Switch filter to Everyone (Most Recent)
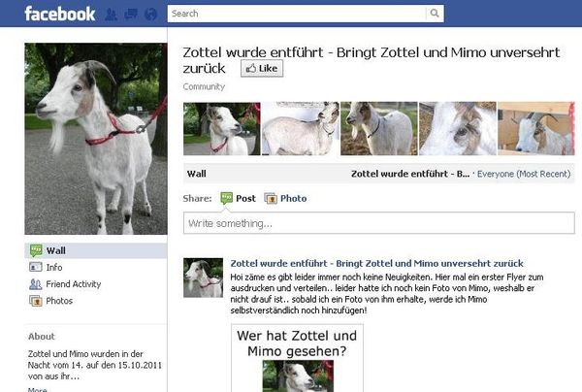582x392 pixels. tap(524, 174)
